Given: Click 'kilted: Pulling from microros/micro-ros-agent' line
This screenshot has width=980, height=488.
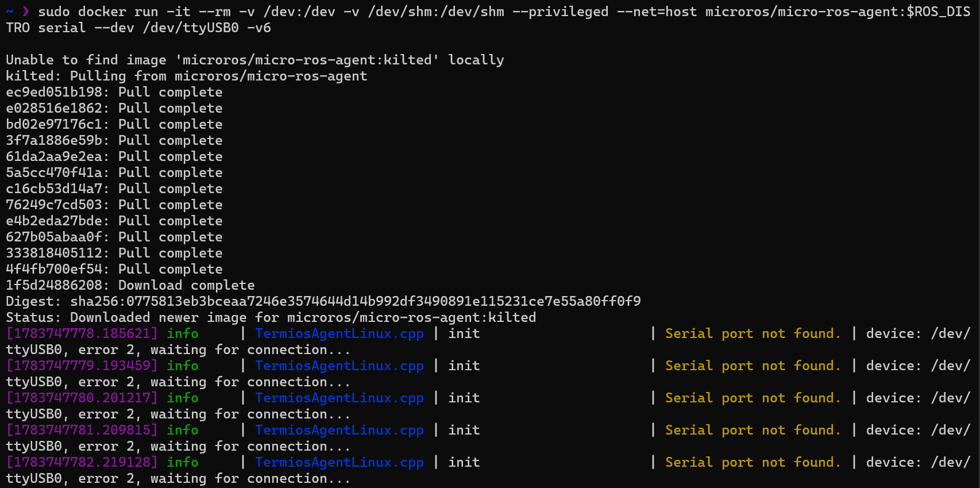Looking at the screenshot, I should 187,76.
